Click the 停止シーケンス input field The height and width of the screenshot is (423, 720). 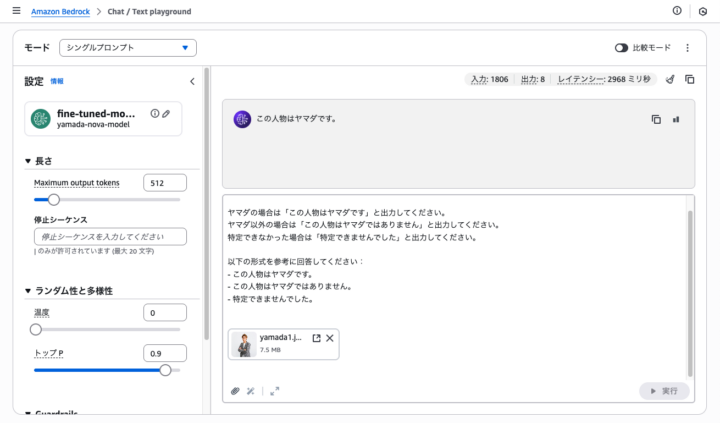tap(110, 237)
